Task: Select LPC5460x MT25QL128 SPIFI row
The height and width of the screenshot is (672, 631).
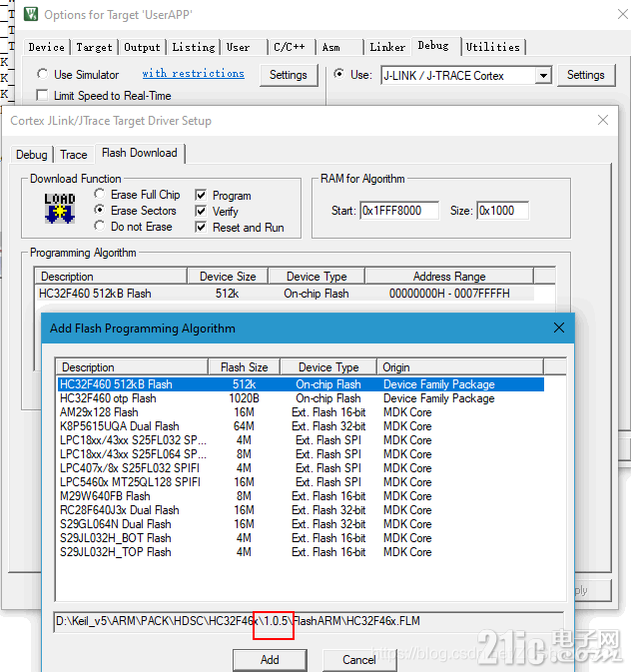Action: (x=301, y=482)
